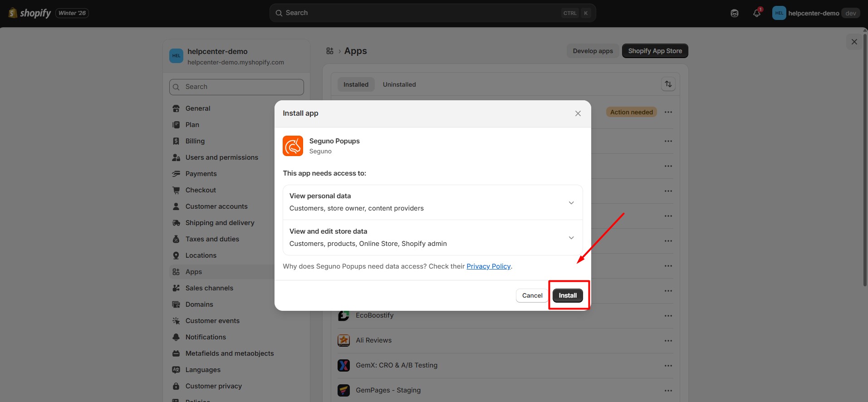Open Taxes and duties settings
The height and width of the screenshot is (402, 868).
(212, 239)
